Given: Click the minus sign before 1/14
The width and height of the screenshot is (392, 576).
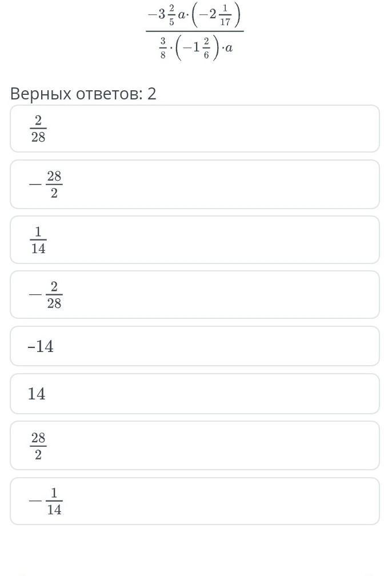Looking at the screenshot, I should pos(35,502).
